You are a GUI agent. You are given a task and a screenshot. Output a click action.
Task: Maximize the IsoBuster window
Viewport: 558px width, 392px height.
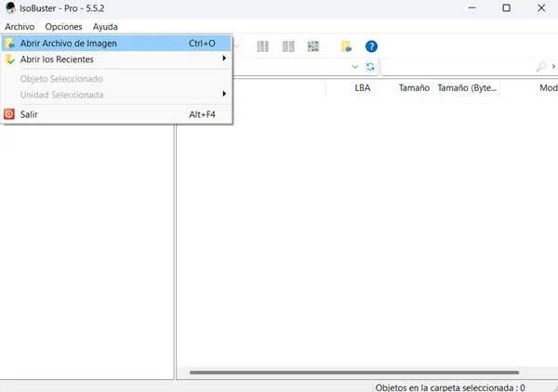point(507,7)
